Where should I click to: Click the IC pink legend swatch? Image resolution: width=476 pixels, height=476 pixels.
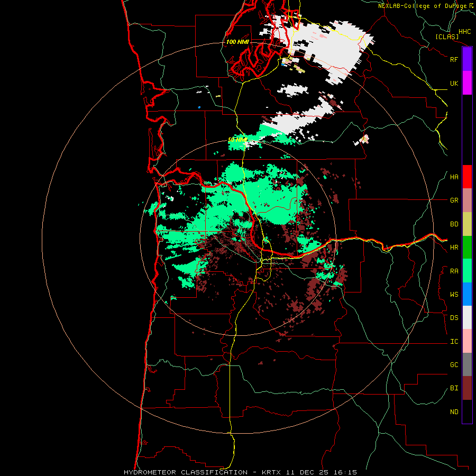[x=467, y=341]
